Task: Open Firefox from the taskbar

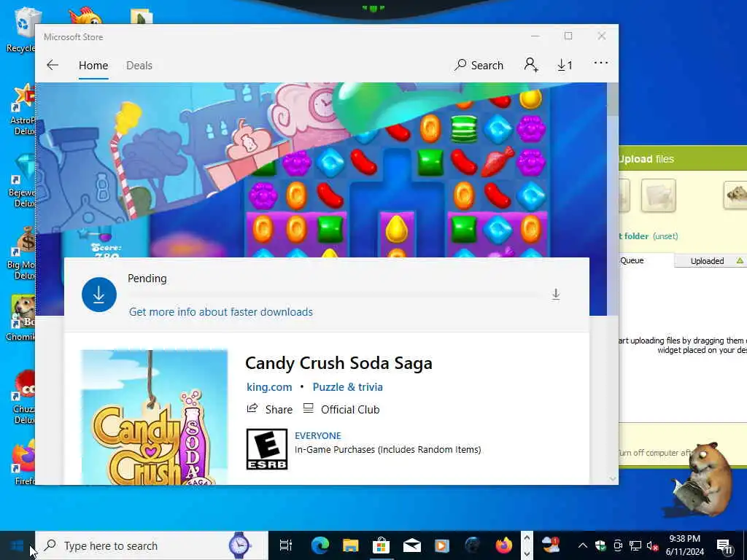Action: pyautogui.click(x=503, y=545)
